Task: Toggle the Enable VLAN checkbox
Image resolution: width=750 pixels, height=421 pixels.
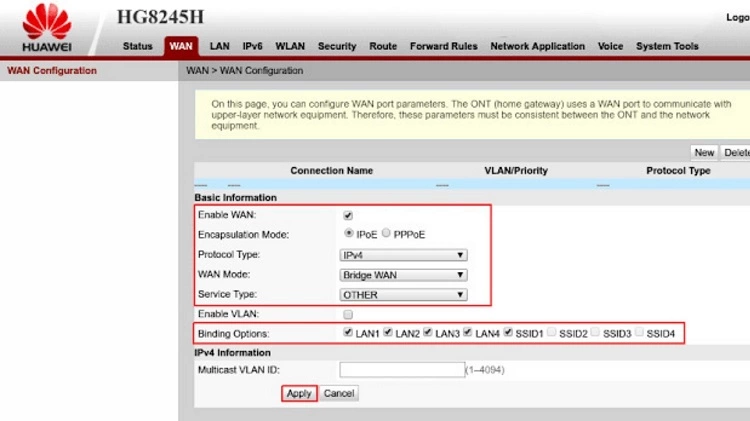Action: click(x=348, y=314)
